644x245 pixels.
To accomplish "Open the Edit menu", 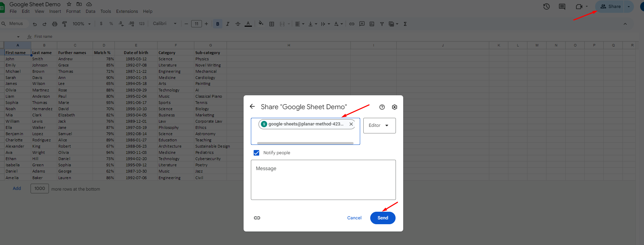I will (26, 11).
